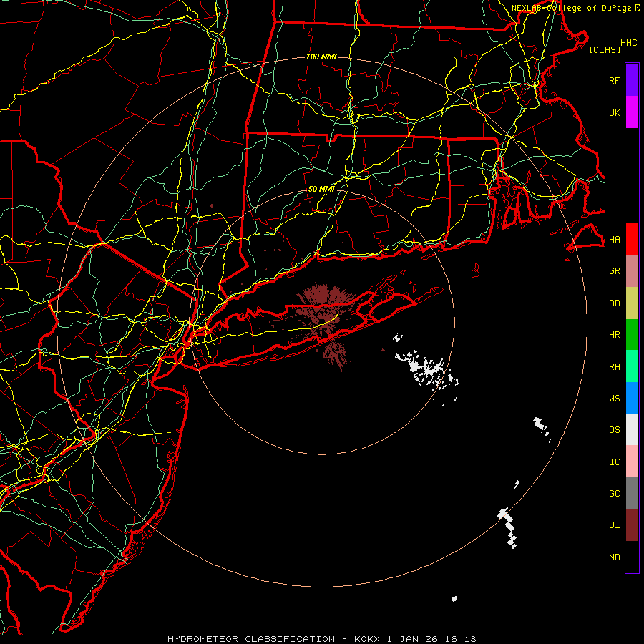Image resolution: width=644 pixels, height=644 pixels.
Task: Click the RA light green legend swatch
Action: point(632,366)
